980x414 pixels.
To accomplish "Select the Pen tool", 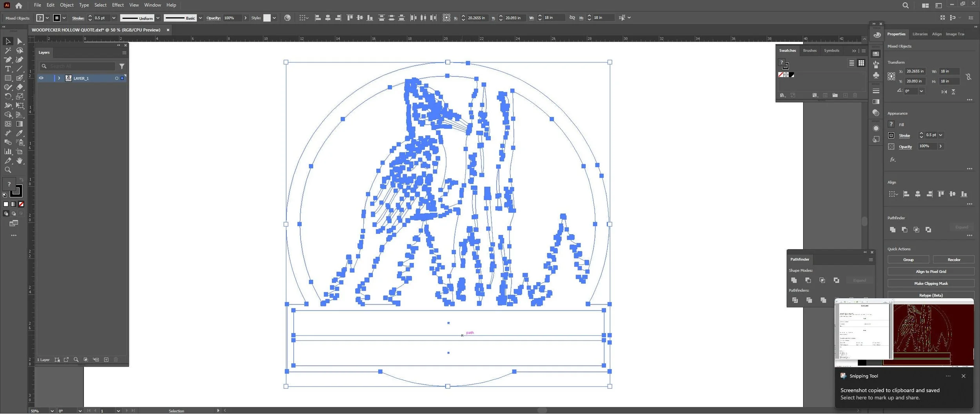I will coord(8,60).
